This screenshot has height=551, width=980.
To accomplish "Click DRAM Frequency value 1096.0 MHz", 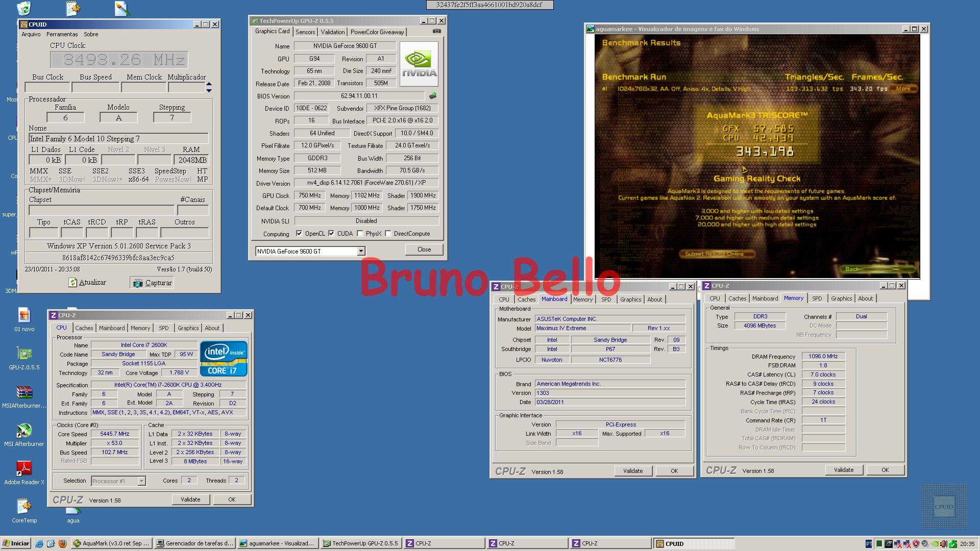I will pyautogui.click(x=823, y=356).
